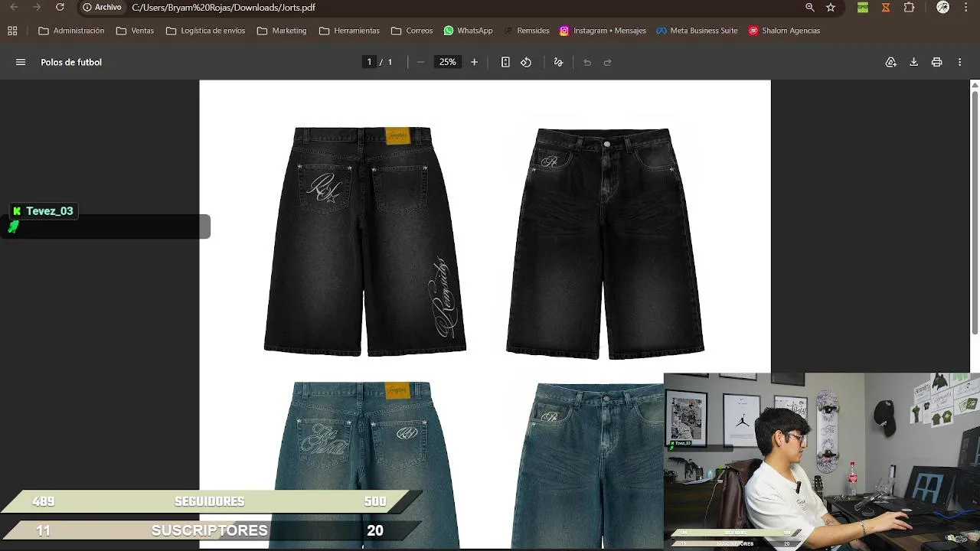
Task: Click the black jorts back view image
Action: point(364,240)
